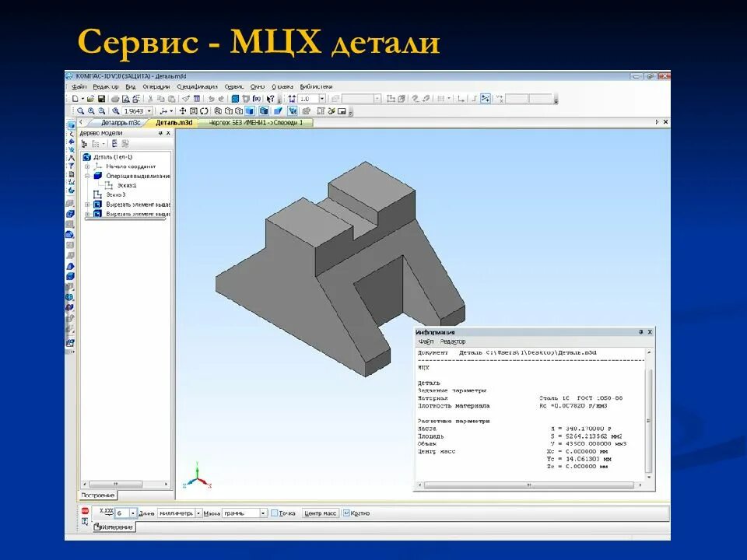
Task: Save the document with floppy icon
Action: coord(101,99)
